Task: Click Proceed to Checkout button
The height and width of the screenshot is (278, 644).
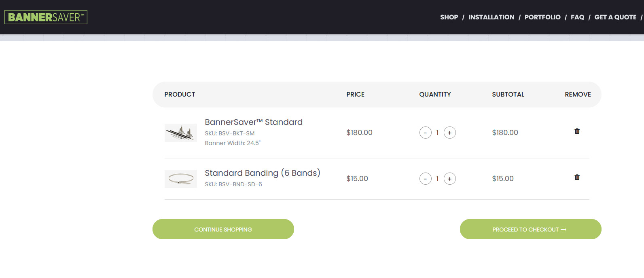Action: pyautogui.click(x=531, y=229)
